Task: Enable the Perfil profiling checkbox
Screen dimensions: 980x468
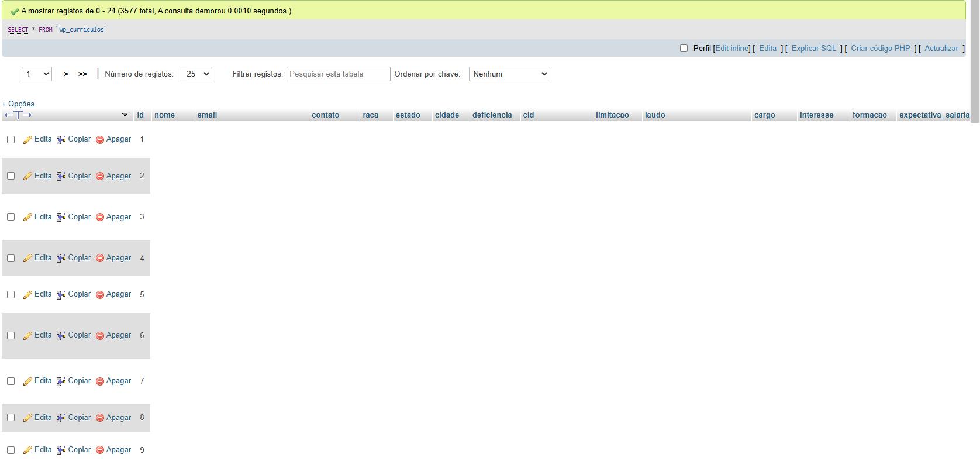Action: pyautogui.click(x=684, y=49)
